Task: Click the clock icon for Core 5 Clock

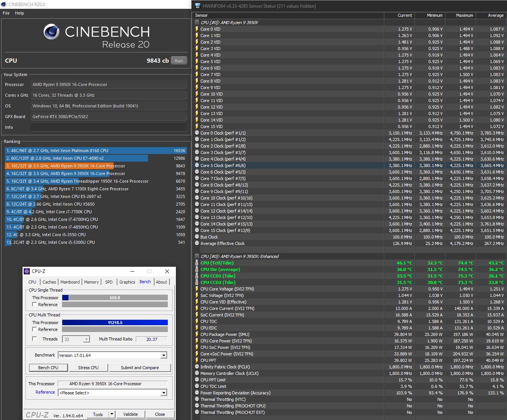Action: pos(197,165)
